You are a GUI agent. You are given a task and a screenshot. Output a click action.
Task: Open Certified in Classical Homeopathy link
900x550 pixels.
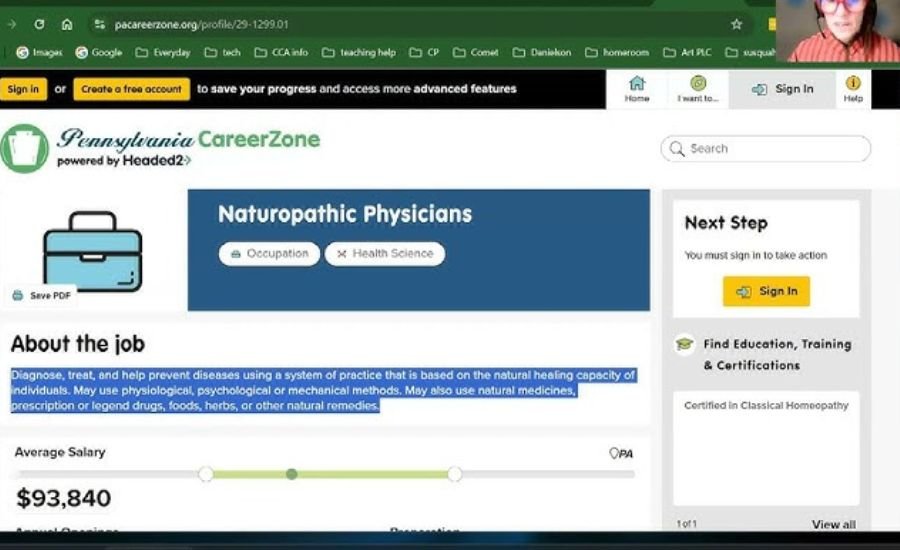tap(766, 405)
